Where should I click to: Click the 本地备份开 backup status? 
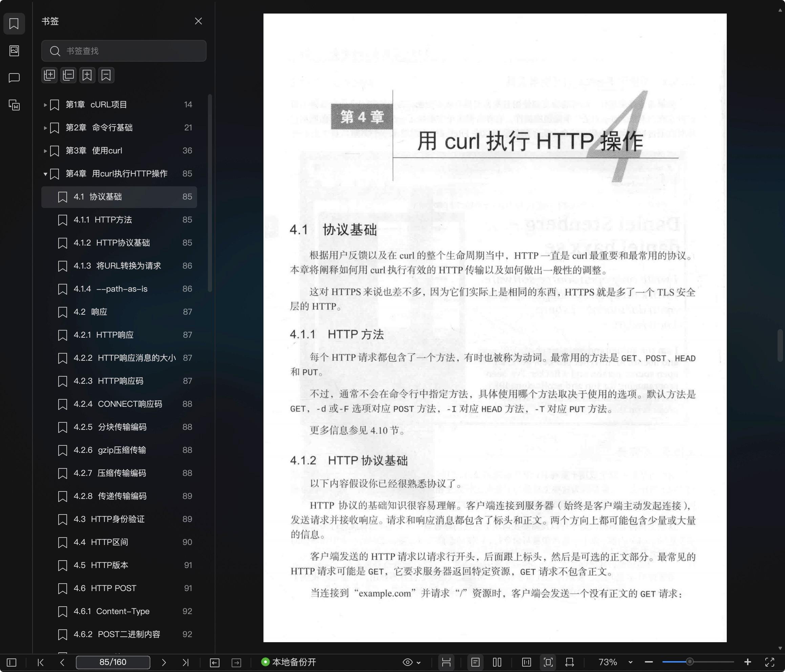point(288,662)
